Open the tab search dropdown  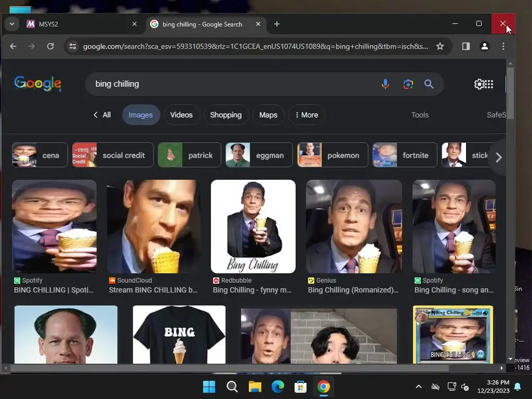[x=12, y=24]
